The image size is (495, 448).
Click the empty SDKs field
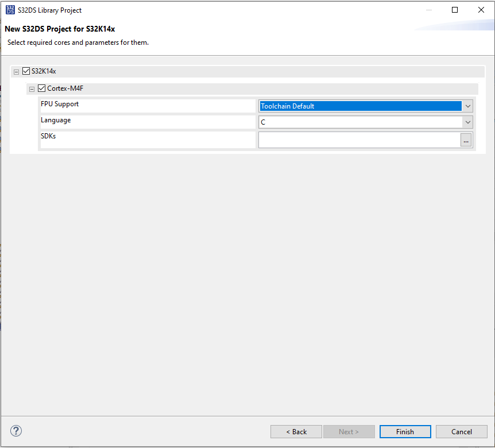pos(359,140)
